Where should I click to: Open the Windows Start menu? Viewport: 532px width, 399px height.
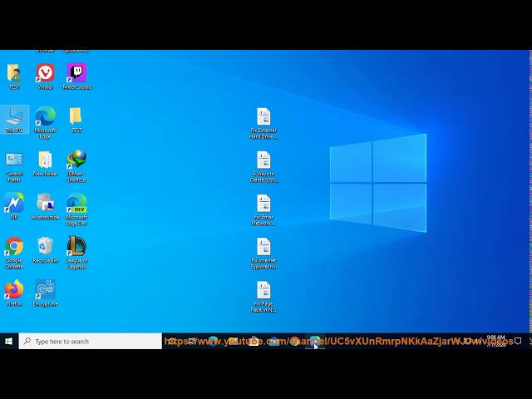pos(9,341)
